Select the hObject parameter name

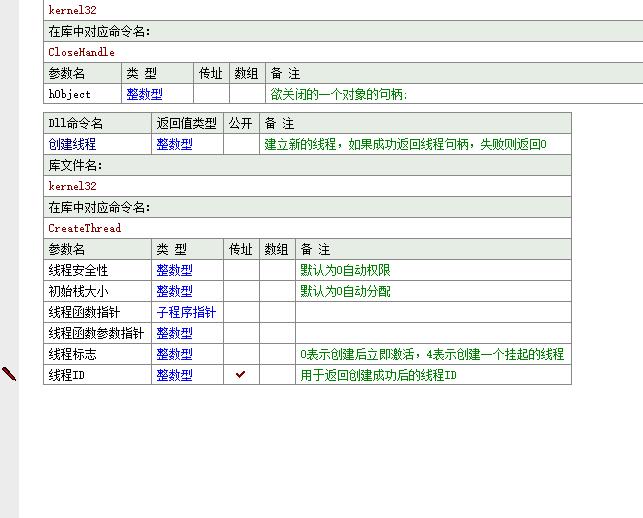pyautogui.click(x=69, y=94)
